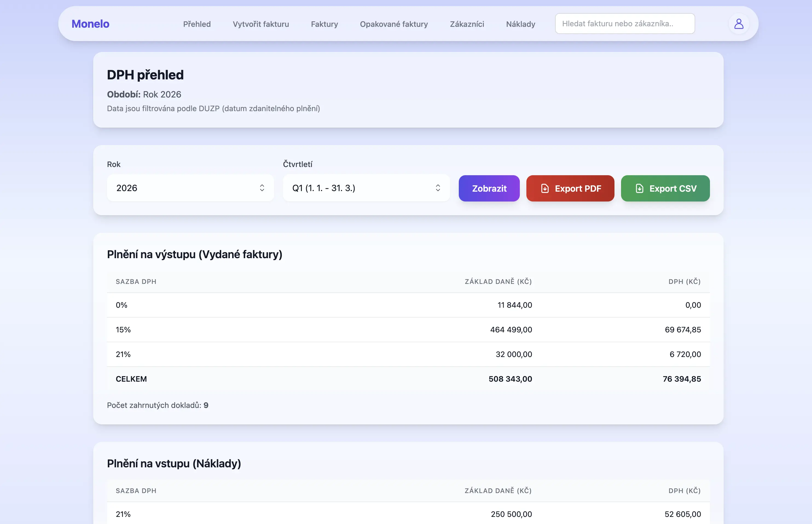Go to the Přehled menu item
The image size is (812, 524).
click(197, 24)
